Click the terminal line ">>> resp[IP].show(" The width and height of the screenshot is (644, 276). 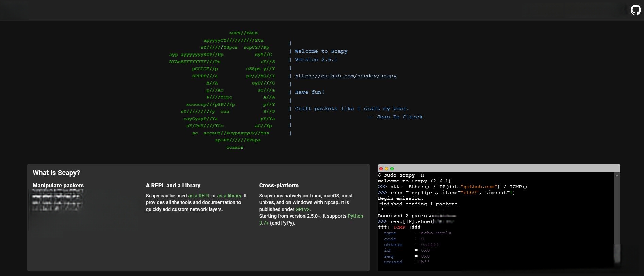tap(406, 221)
